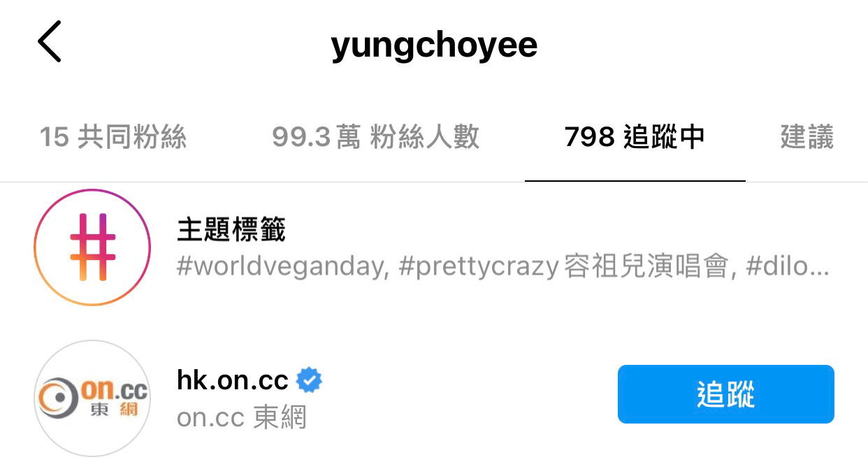Open hk.on.cc username link

[x=233, y=381]
